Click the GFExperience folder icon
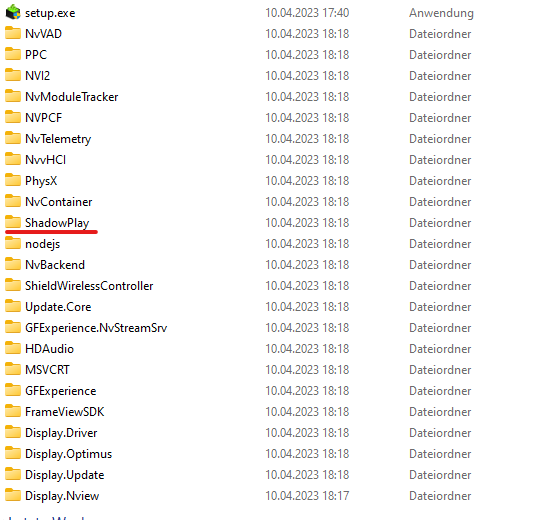This screenshot has width=551, height=520. tap(13, 390)
